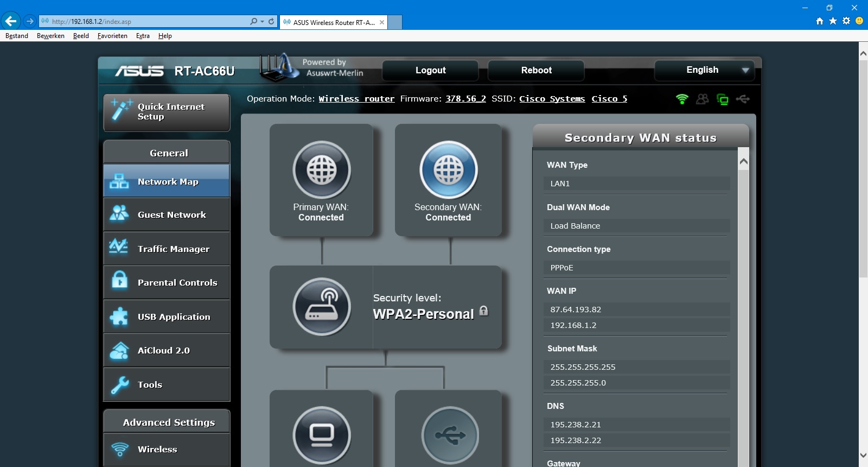Click the green WiFi status icon
Viewport: 868px width, 467px height.
(x=682, y=99)
